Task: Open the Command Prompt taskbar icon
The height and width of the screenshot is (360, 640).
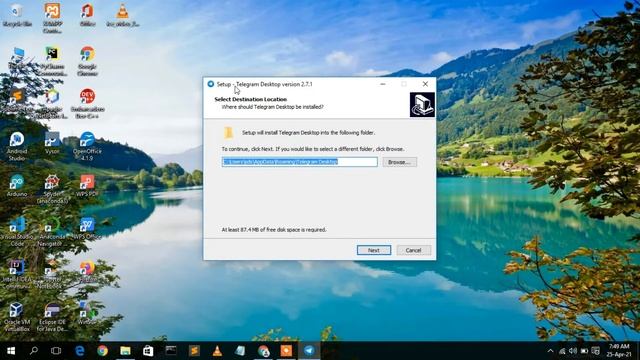Action: coord(171,351)
